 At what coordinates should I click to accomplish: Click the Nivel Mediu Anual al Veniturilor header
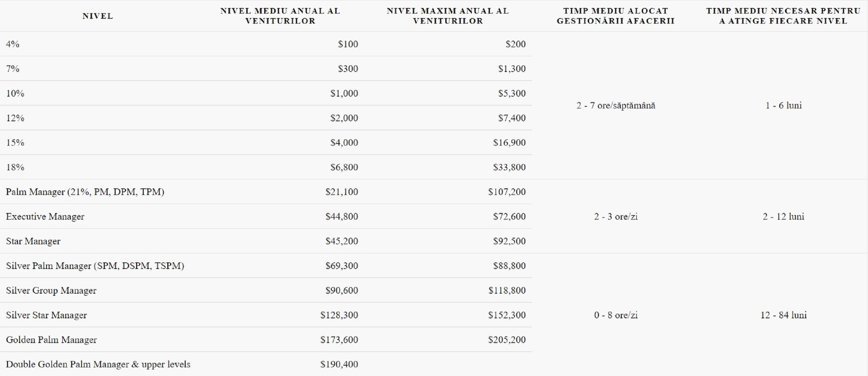(280, 16)
